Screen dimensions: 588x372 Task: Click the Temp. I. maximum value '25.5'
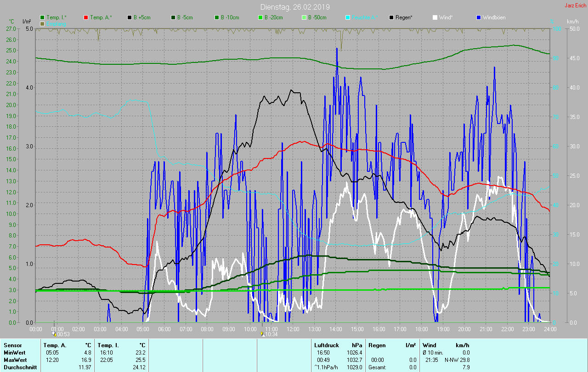pyautogui.click(x=140, y=360)
